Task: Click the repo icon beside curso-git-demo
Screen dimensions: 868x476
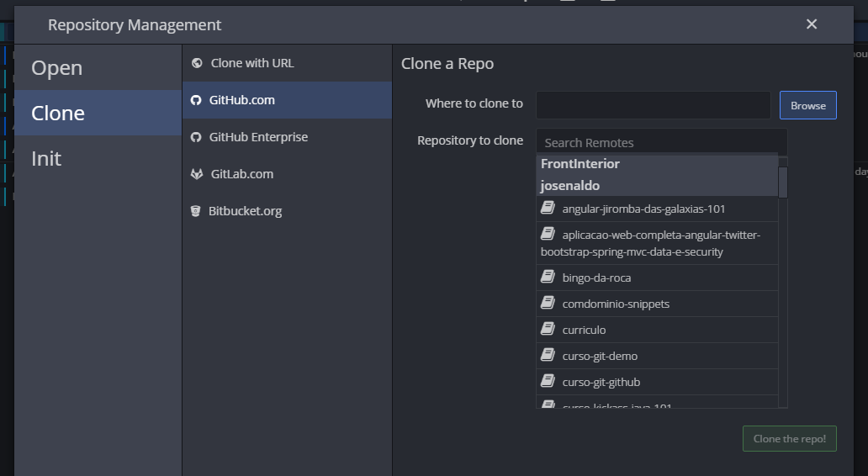Action: [x=548, y=354]
